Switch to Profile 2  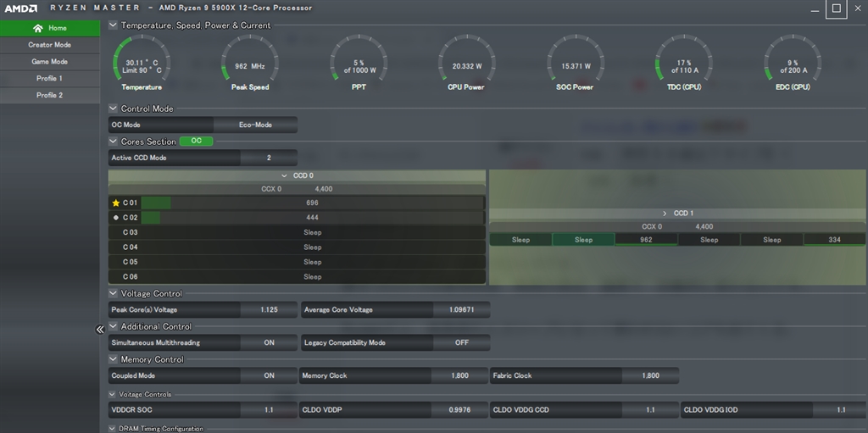(50, 95)
